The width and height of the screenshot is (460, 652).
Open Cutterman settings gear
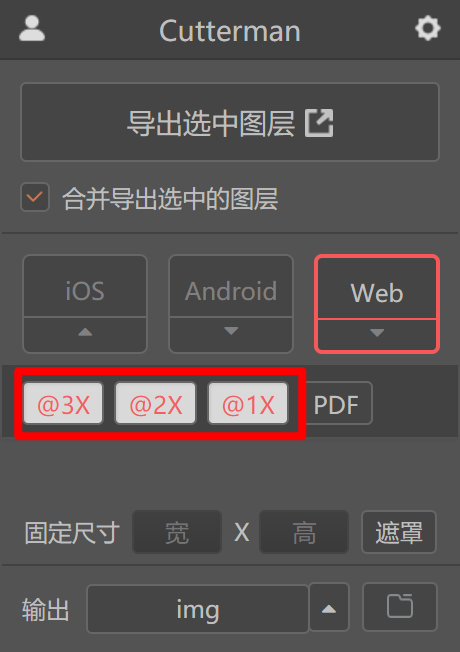428,28
